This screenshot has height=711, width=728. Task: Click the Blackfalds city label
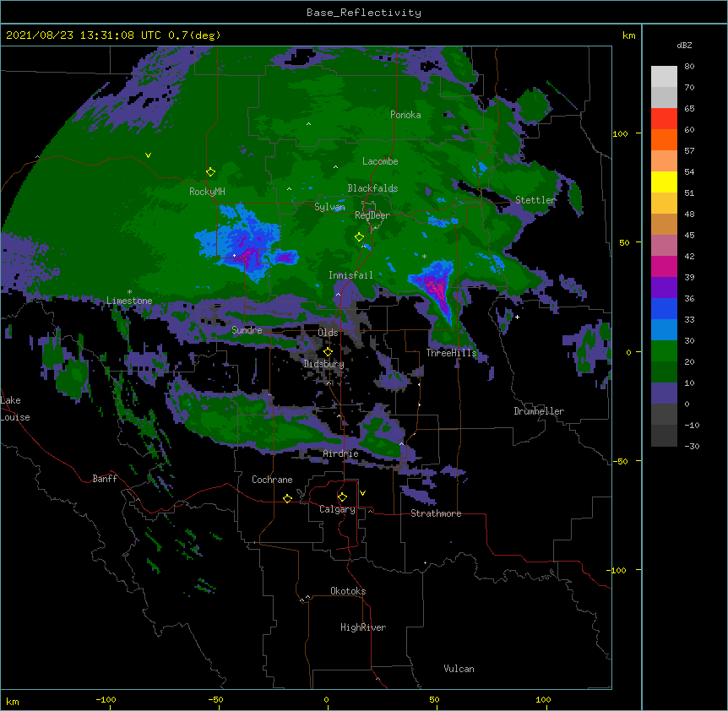[372, 188]
